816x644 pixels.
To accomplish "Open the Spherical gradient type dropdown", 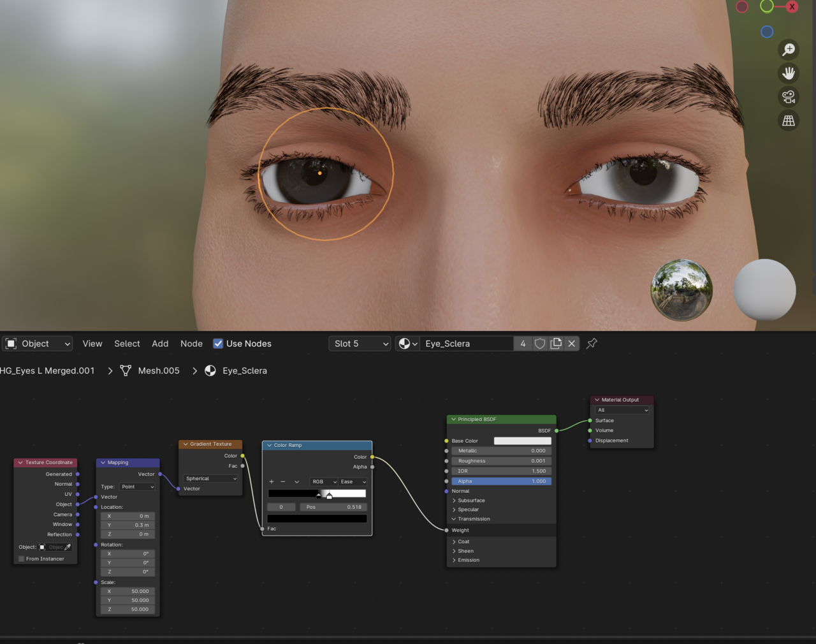I will [211, 478].
